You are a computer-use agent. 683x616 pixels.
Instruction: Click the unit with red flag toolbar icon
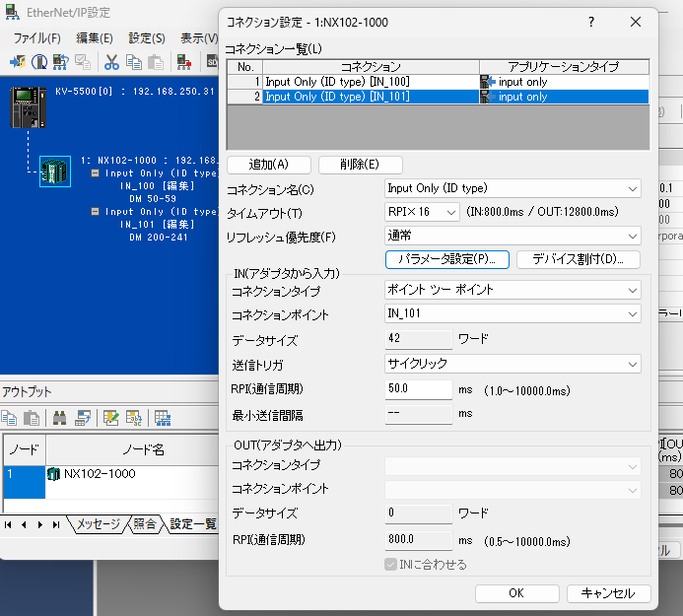[x=184, y=61]
